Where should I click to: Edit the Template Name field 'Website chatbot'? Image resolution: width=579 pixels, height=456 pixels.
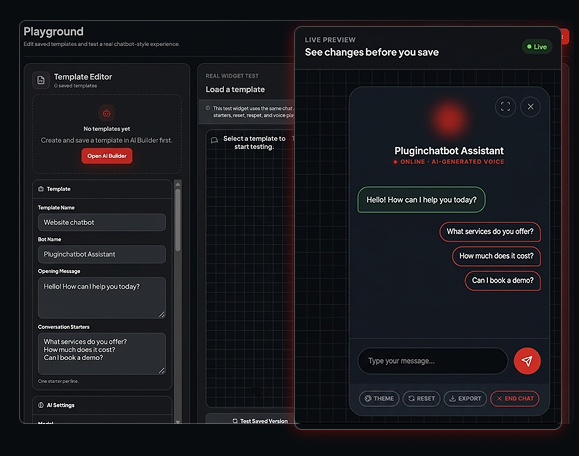pos(102,222)
